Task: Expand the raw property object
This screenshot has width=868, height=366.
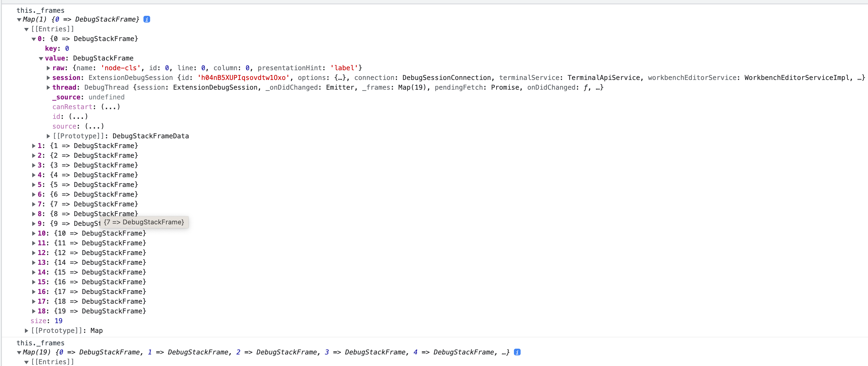Action: click(48, 68)
